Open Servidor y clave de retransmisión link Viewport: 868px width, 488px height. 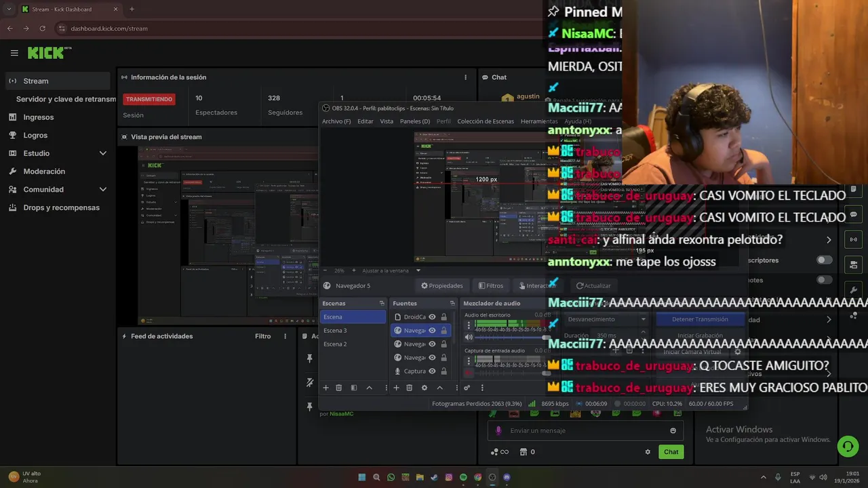pyautogui.click(x=65, y=99)
